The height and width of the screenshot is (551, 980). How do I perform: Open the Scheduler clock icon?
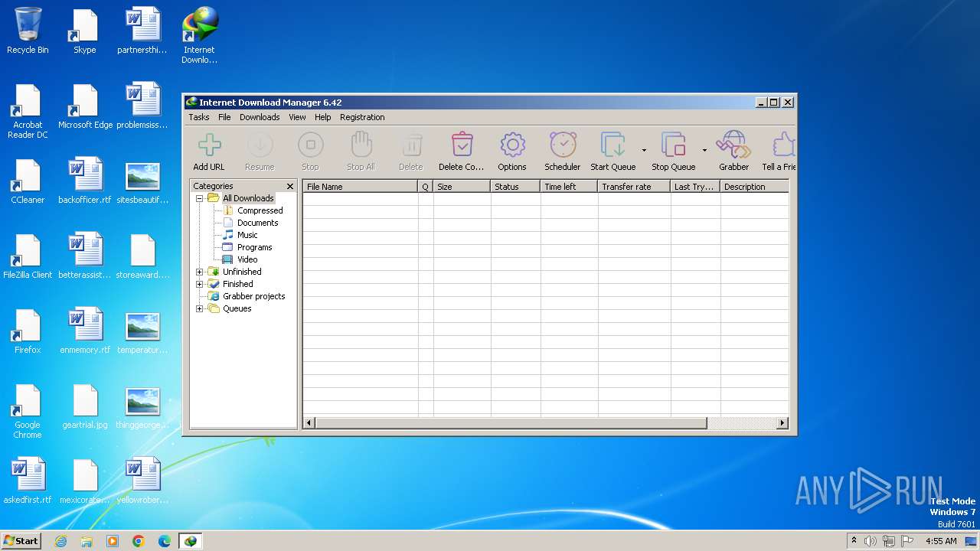pos(563,145)
